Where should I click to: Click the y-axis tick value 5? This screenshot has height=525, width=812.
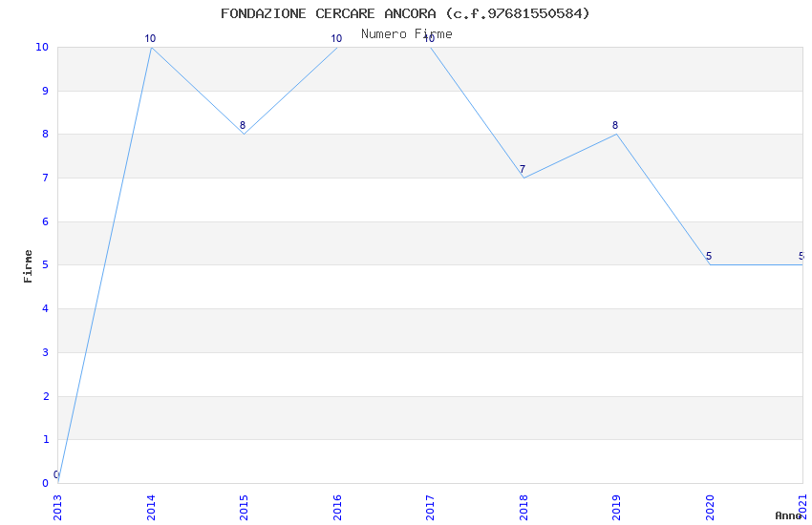46,264
